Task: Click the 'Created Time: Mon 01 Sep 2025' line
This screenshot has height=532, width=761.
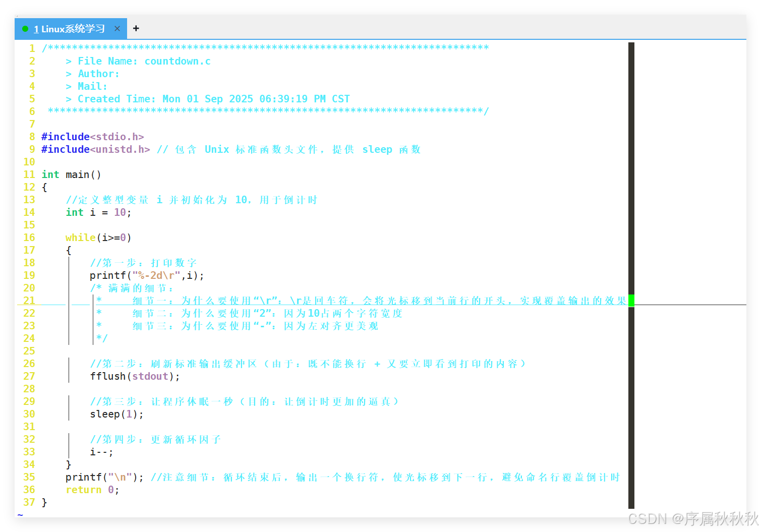Action: [208, 99]
